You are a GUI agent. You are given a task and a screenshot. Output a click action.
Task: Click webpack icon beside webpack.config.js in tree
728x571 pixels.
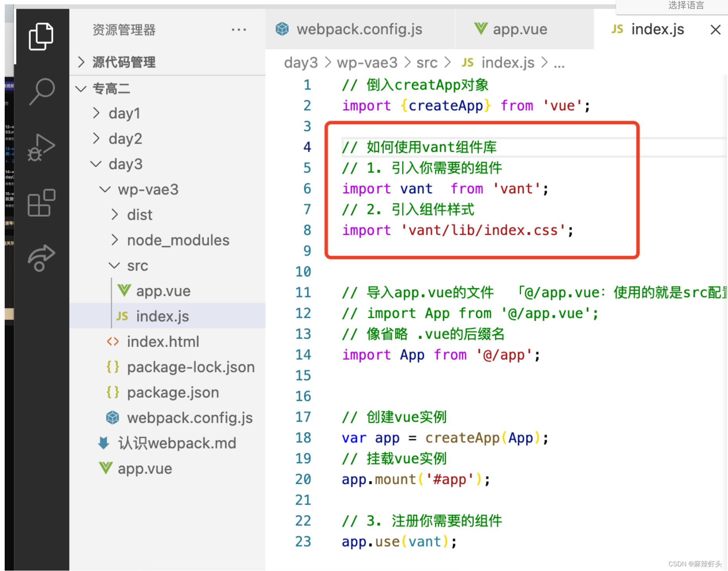point(113,418)
